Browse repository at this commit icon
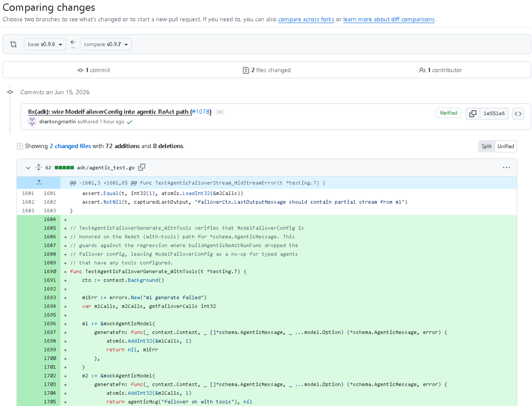 518,114
